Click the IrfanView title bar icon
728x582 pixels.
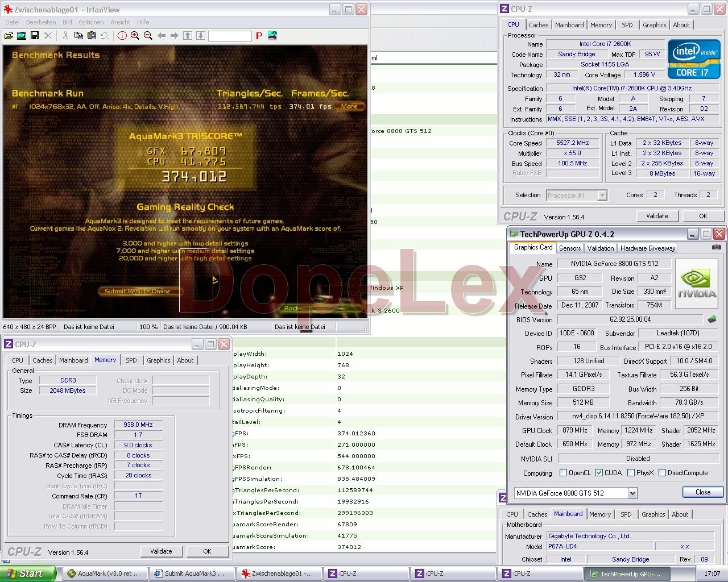tap(9, 9)
